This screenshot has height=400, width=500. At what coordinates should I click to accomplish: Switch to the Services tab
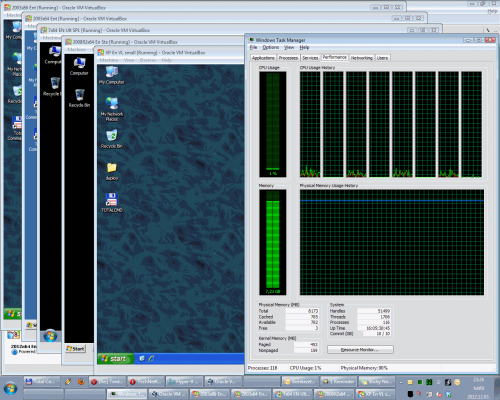point(310,58)
